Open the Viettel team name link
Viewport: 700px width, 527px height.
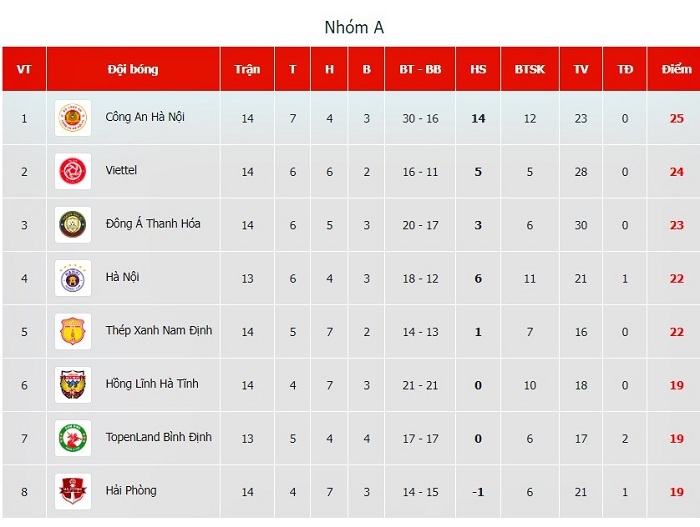click(121, 170)
